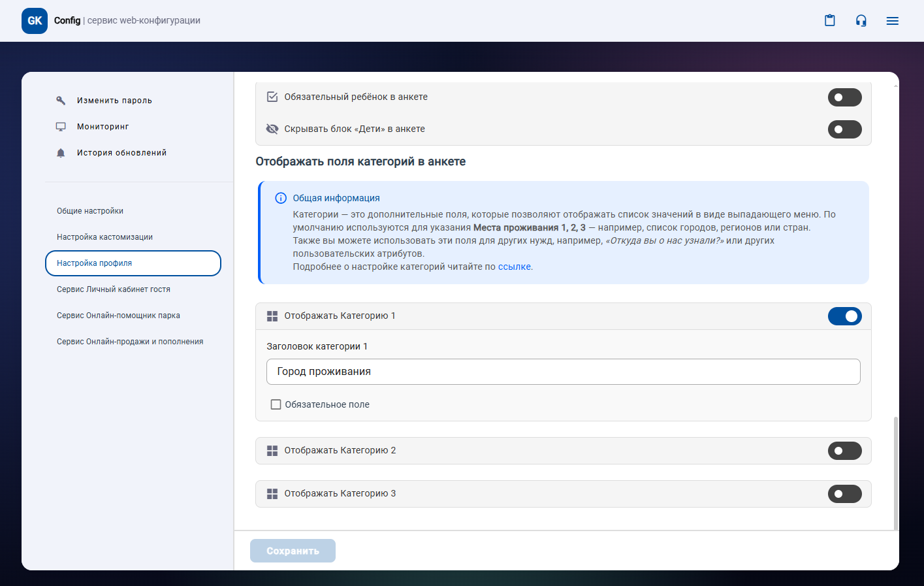Image resolution: width=924 pixels, height=586 pixels.
Task: Open the clipboard icon in header
Action: coord(829,21)
